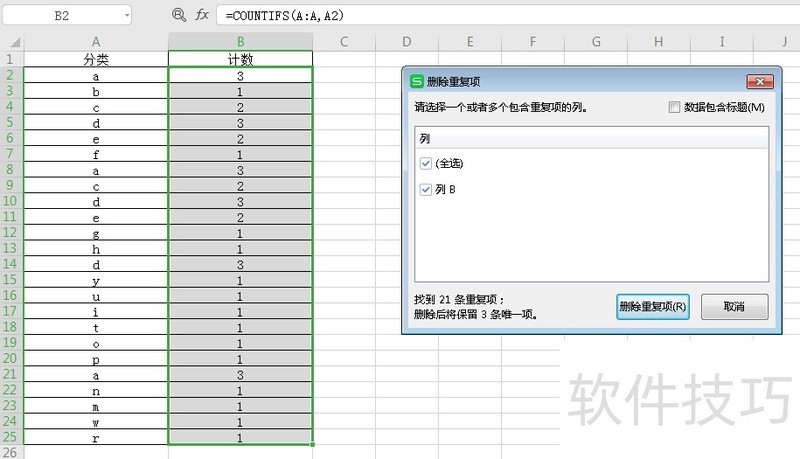Select column D header
The image size is (800, 459).
(407, 42)
